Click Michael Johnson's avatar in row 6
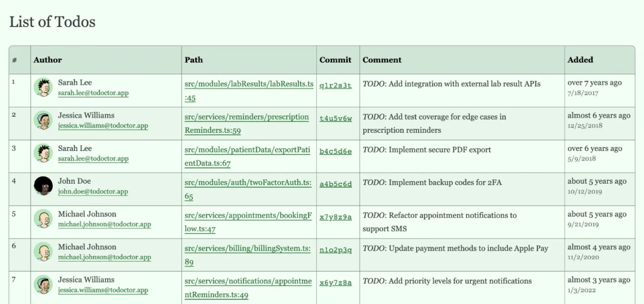The image size is (644, 304). click(x=43, y=252)
